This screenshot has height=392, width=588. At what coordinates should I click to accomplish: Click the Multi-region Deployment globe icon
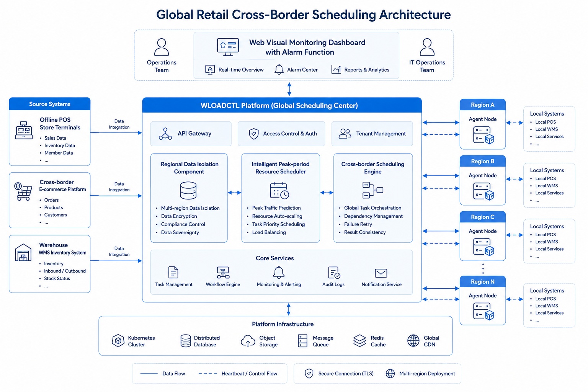pyautogui.click(x=390, y=374)
